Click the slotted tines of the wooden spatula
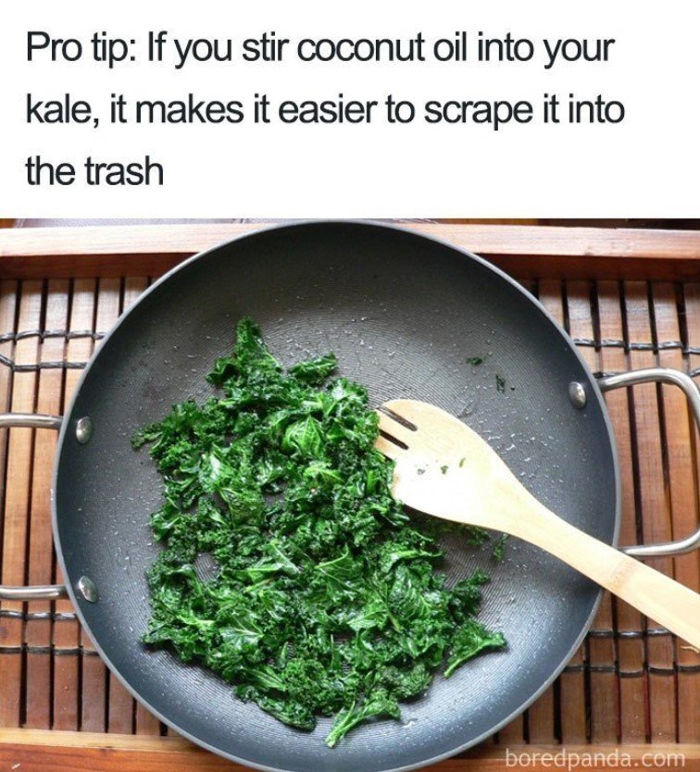700x772 pixels. pos(396,428)
